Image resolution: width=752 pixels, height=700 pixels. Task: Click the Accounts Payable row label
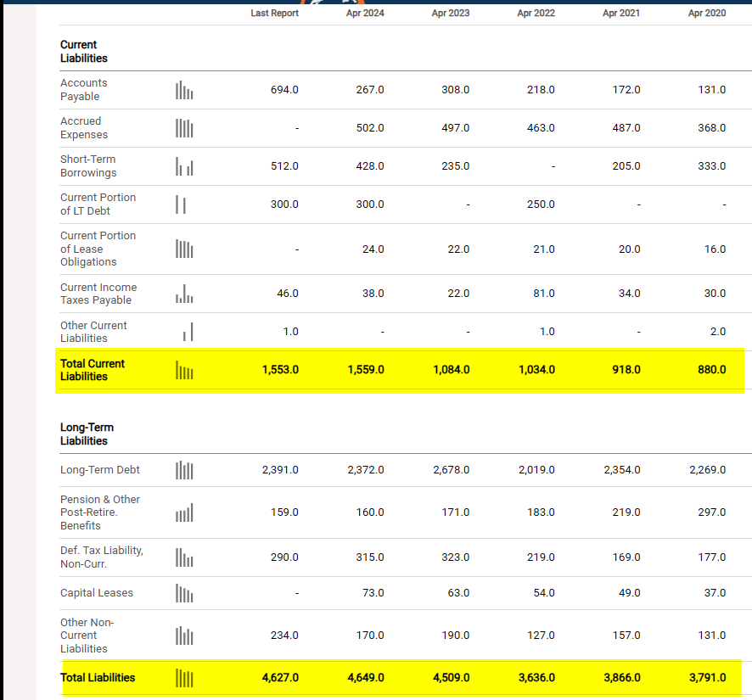click(x=84, y=90)
